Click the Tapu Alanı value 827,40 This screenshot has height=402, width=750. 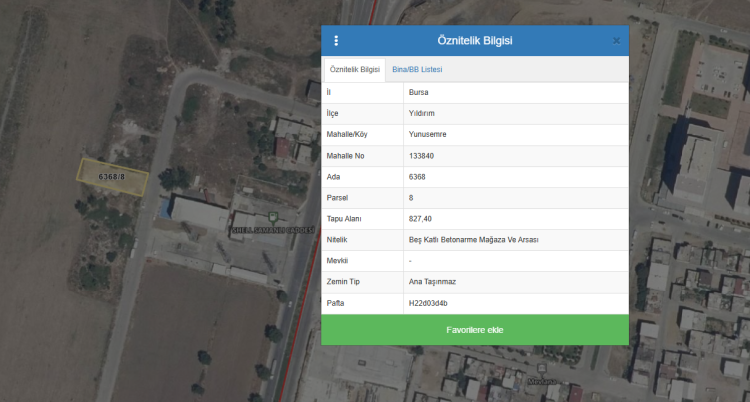point(420,218)
